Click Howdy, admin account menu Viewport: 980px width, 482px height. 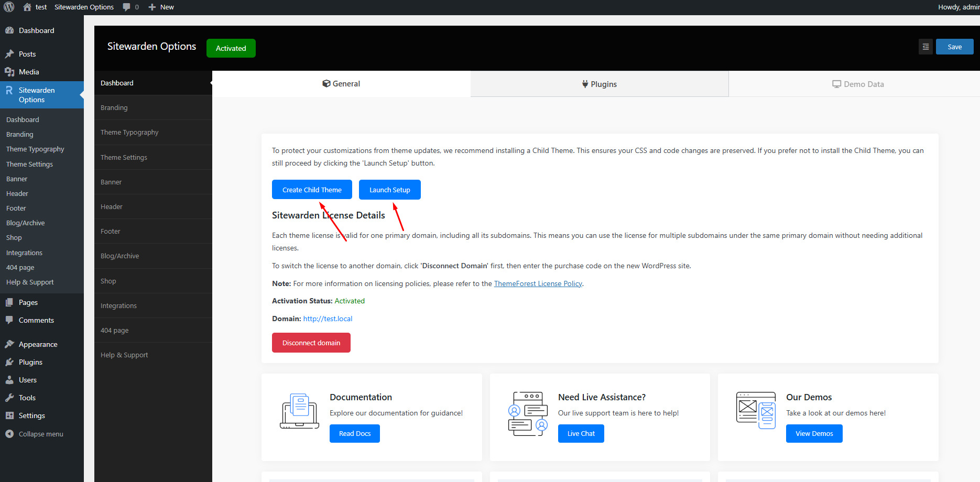click(959, 7)
